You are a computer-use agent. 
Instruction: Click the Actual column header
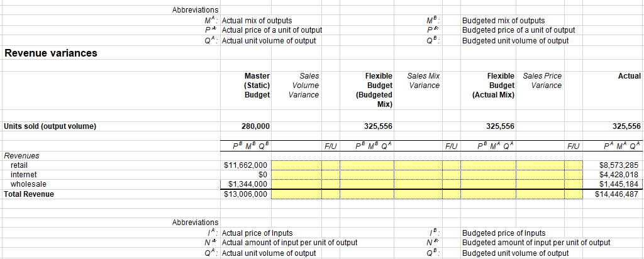click(x=629, y=76)
